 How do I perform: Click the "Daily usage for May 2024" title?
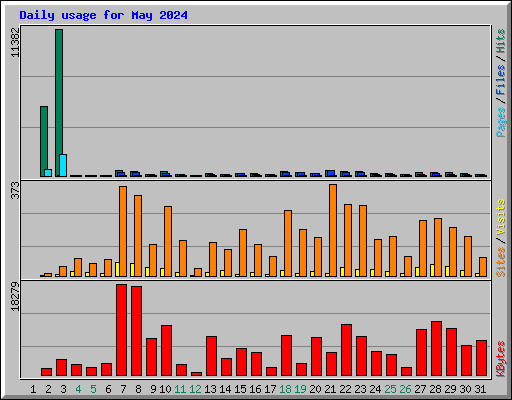point(103,15)
